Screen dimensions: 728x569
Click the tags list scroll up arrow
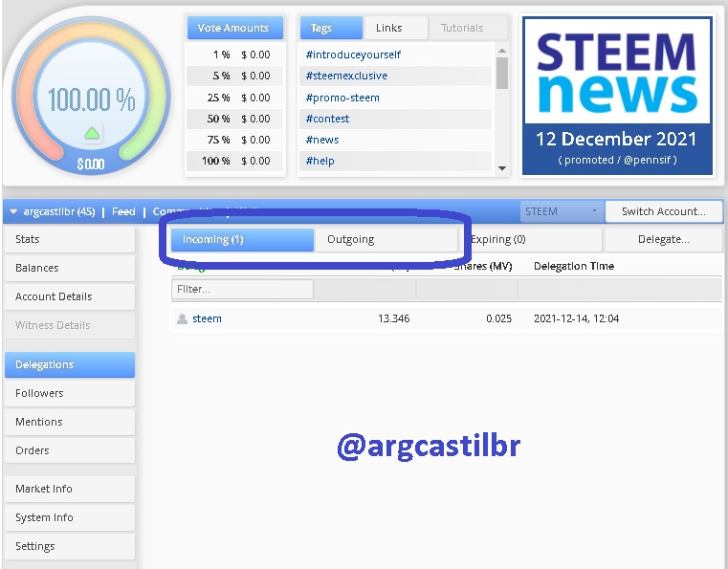coord(502,50)
